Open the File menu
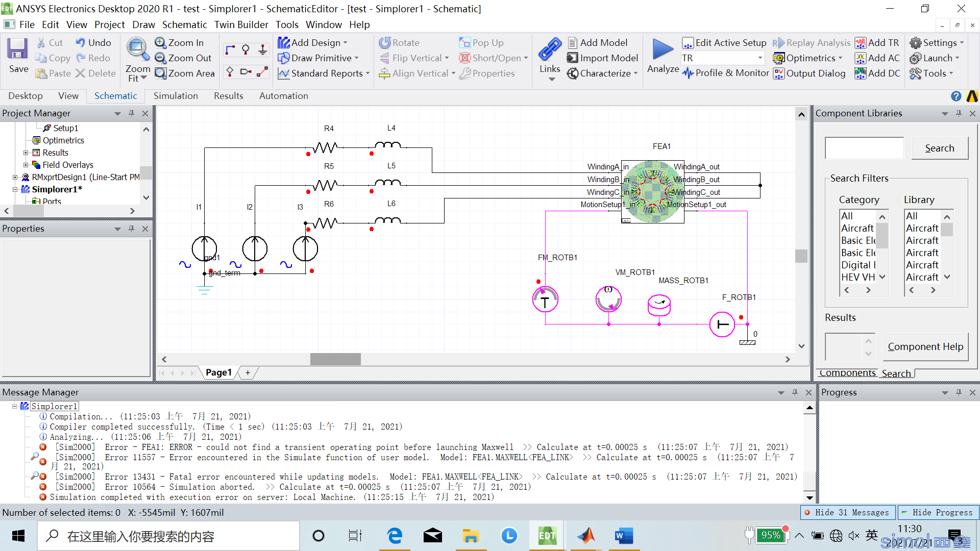The height and width of the screenshot is (551, 980). click(x=27, y=24)
